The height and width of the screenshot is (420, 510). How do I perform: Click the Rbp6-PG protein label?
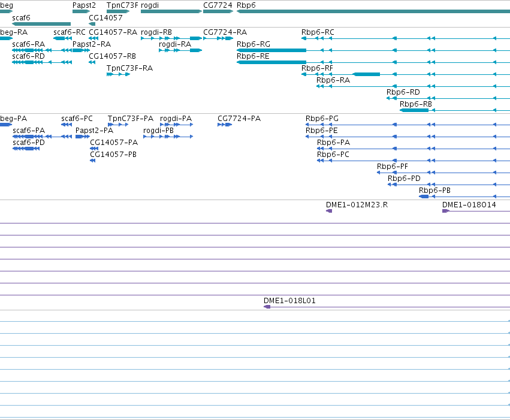pyautogui.click(x=322, y=118)
